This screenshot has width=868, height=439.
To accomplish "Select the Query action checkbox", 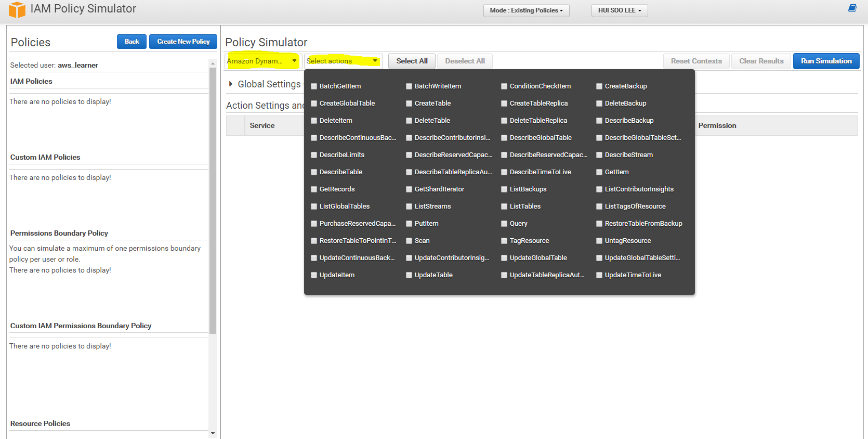I will coord(504,224).
